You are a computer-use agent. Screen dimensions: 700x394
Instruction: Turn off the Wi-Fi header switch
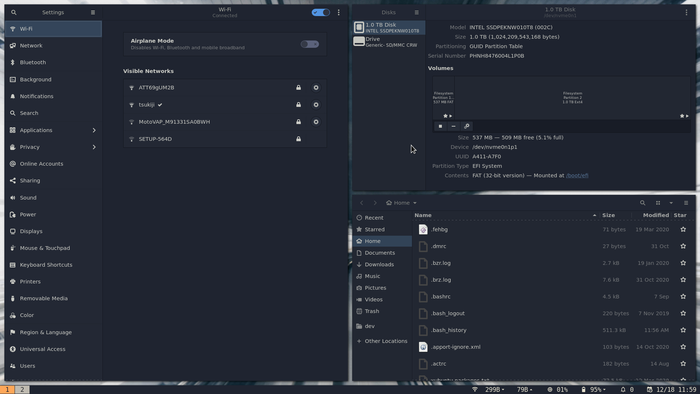tap(321, 12)
